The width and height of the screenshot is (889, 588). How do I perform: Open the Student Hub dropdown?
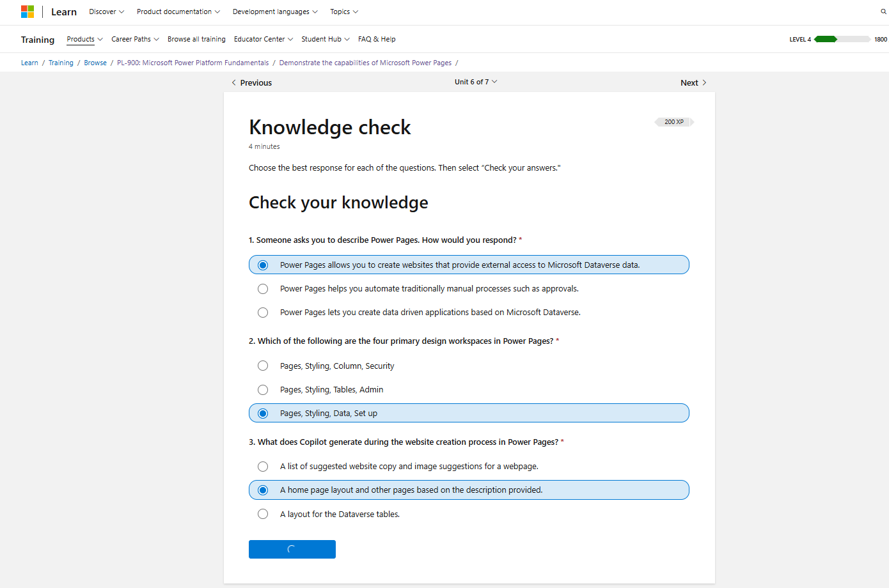point(326,39)
